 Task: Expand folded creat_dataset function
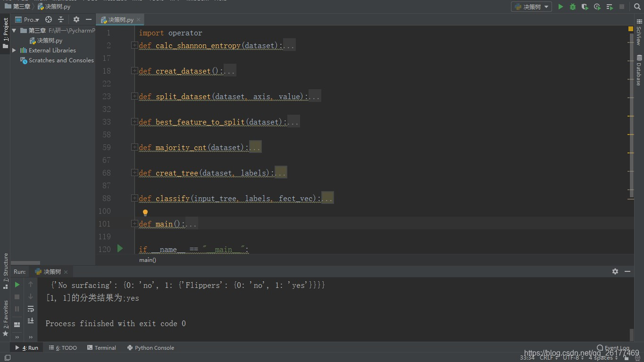point(134,71)
